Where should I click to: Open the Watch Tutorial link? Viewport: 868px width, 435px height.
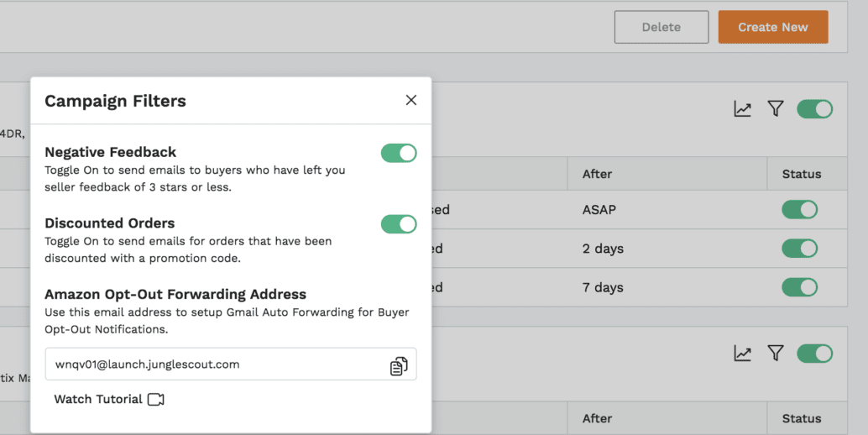pyautogui.click(x=98, y=400)
